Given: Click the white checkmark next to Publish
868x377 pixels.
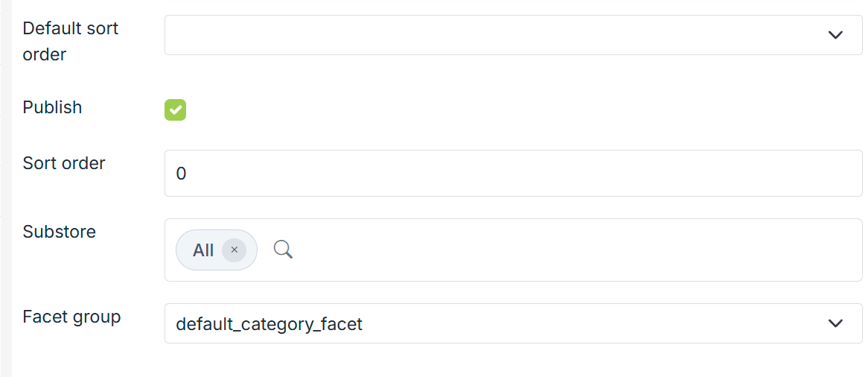Looking at the screenshot, I should [176, 110].
